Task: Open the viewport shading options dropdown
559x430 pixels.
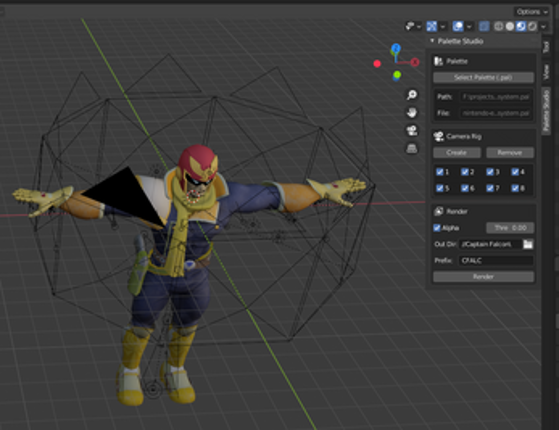Action: (x=543, y=26)
